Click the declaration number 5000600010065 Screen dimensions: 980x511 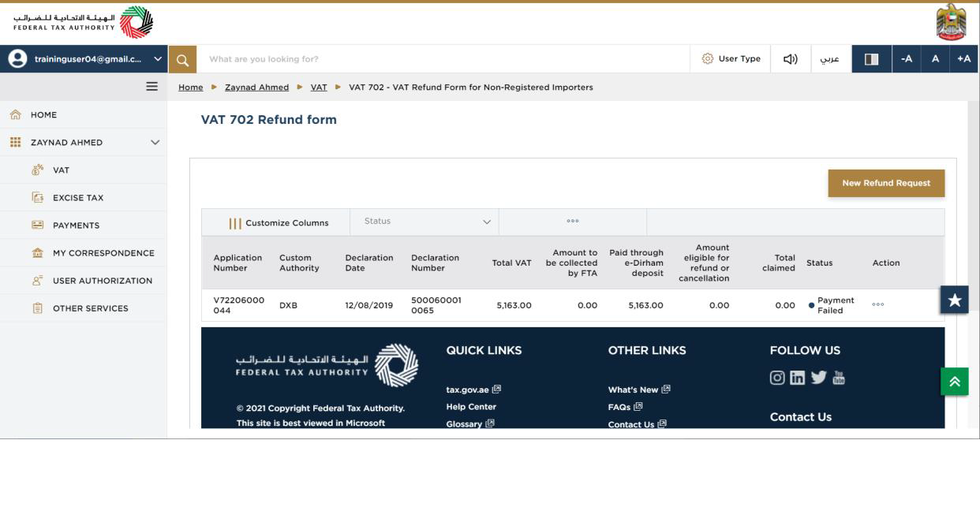pyautogui.click(x=436, y=305)
